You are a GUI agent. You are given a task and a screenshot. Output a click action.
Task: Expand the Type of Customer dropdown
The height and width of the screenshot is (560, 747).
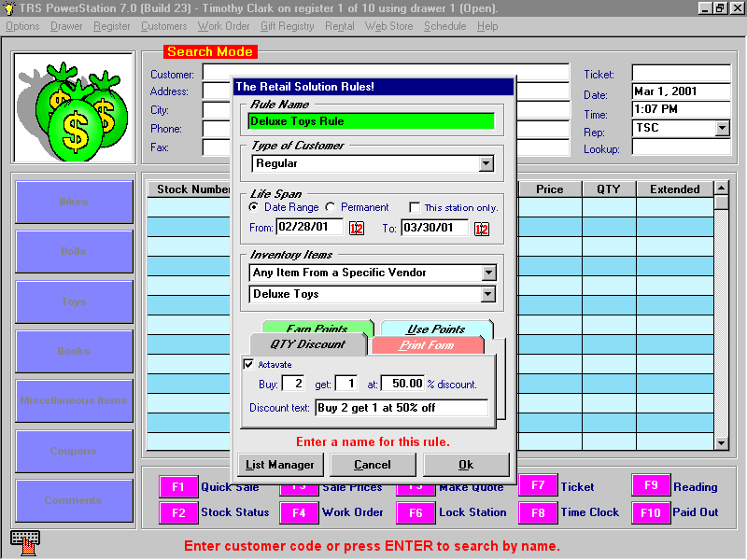[486, 164]
